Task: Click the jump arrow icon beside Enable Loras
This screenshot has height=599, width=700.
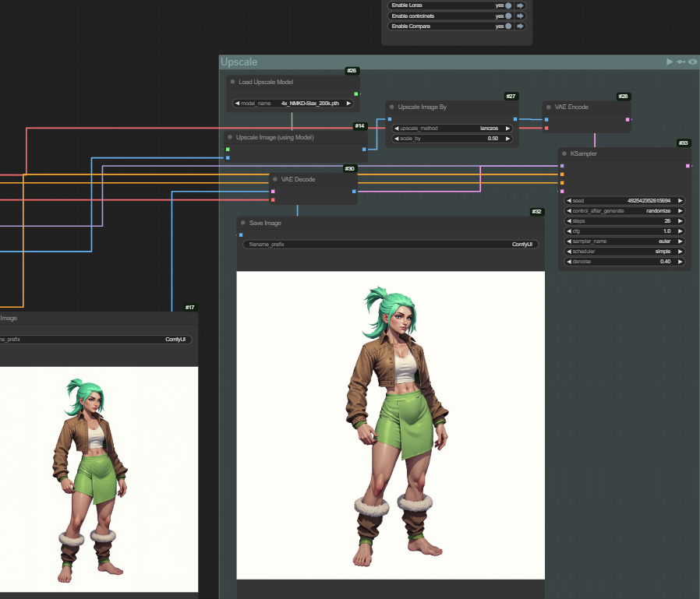Action: pos(520,5)
